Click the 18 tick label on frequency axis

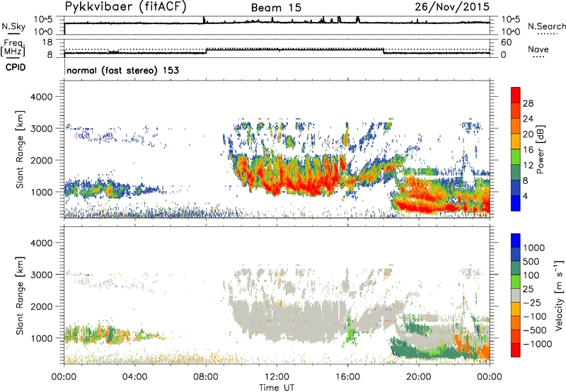click(47, 42)
